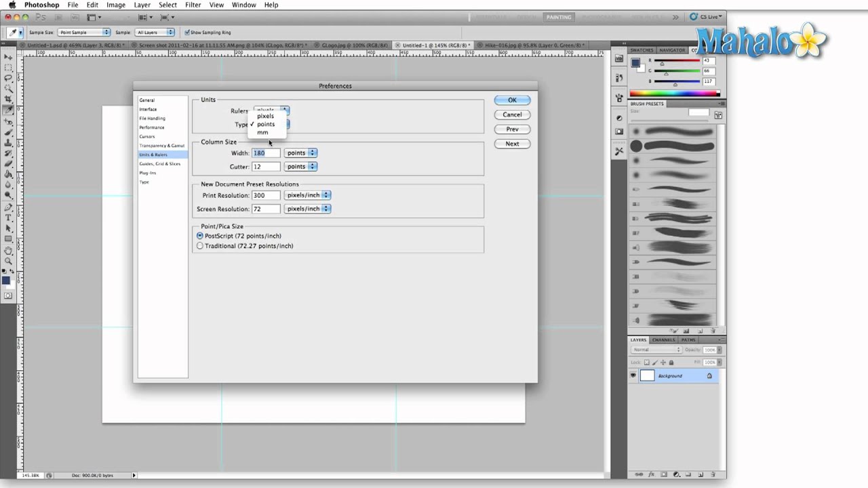Click the Gutter input field
This screenshot has width=868, height=488.
point(266,167)
